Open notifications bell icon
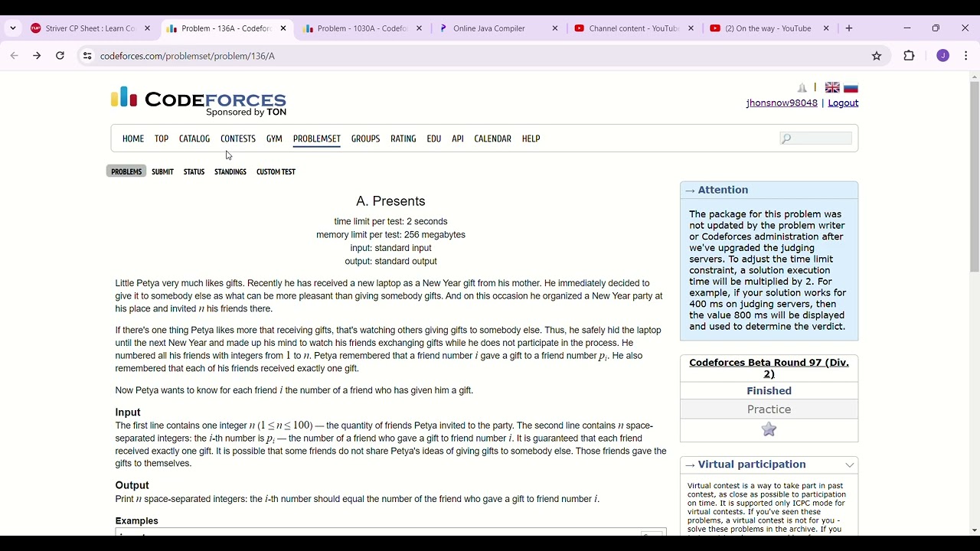This screenshot has width=980, height=551. pyautogui.click(x=802, y=88)
